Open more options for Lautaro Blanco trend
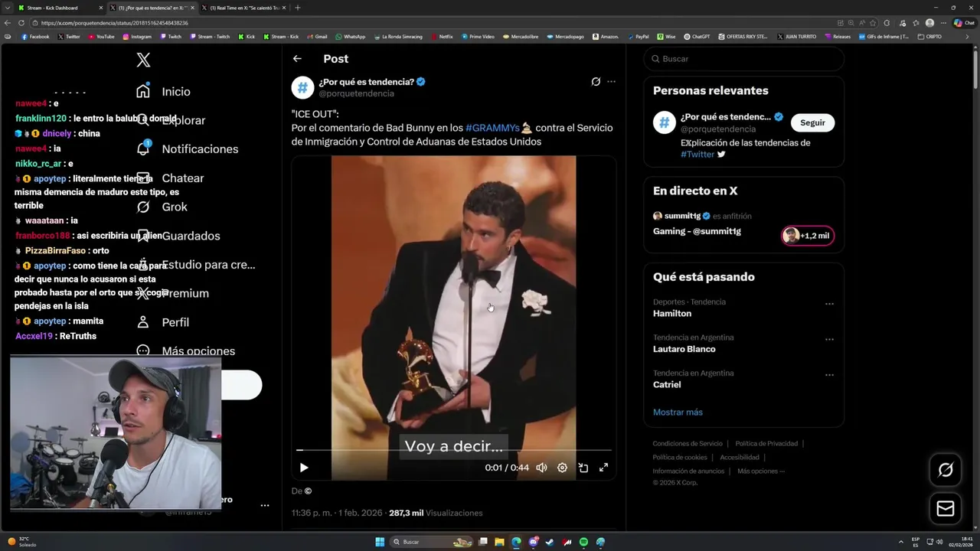The height and width of the screenshot is (551, 980). pyautogui.click(x=829, y=340)
